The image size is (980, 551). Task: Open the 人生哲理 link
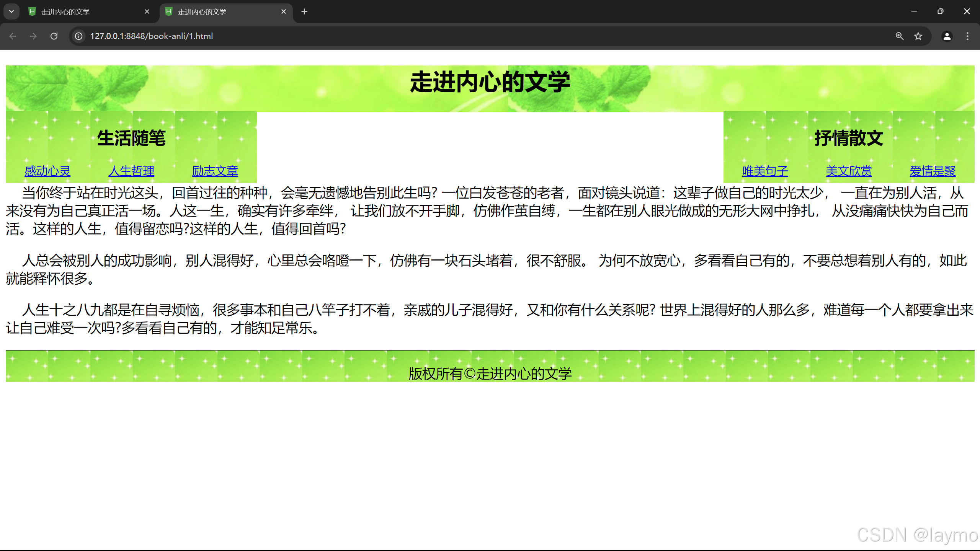(x=131, y=171)
